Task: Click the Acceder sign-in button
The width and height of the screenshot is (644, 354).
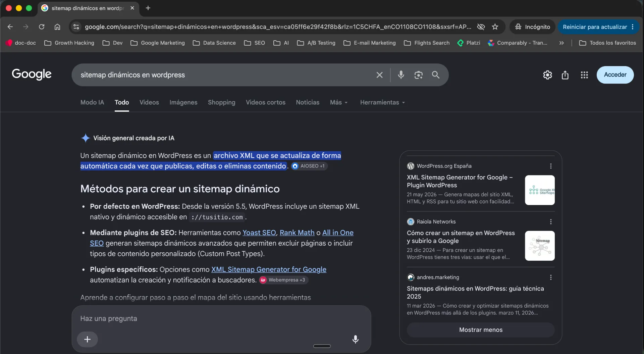Action: 615,75
